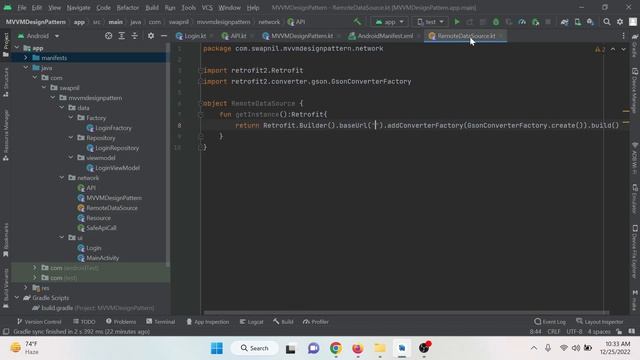The height and width of the screenshot is (360, 640).
Task: Select LoginViewModel in project tree
Action: tap(113, 168)
